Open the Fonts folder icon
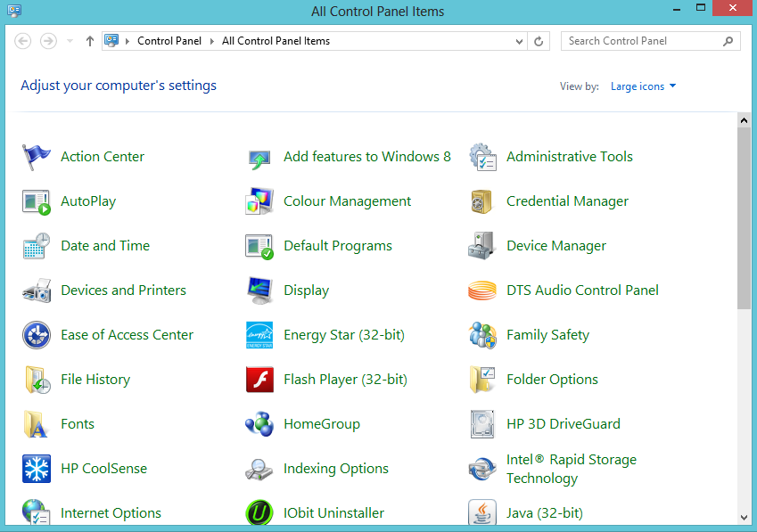Viewport: 757px width, 532px height. point(36,424)
